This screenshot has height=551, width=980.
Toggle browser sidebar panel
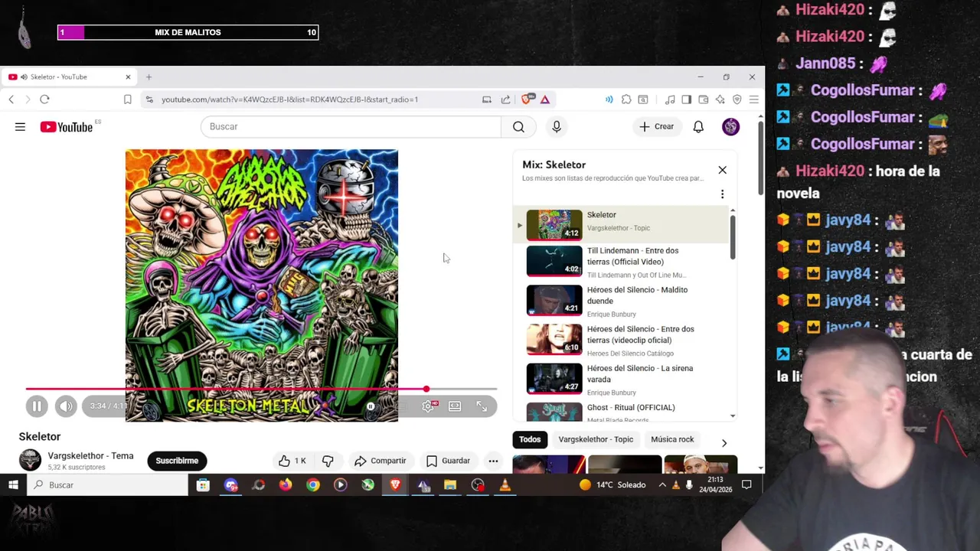[686, 99]
